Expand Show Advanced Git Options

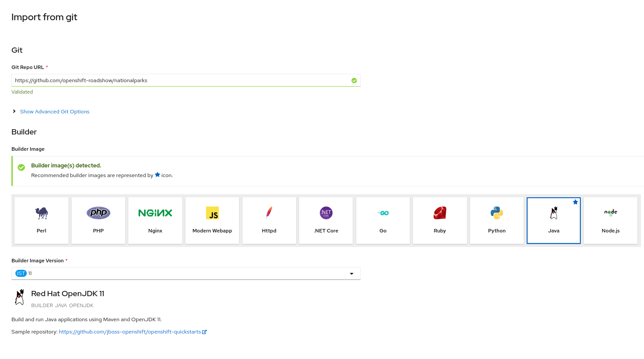click(54, 112)
